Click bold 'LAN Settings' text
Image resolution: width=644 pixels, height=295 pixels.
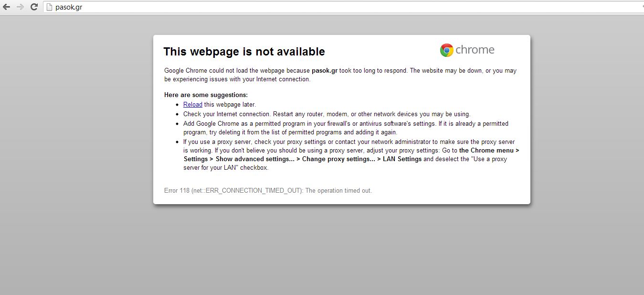pyautogui.click(x=402, y=159)
